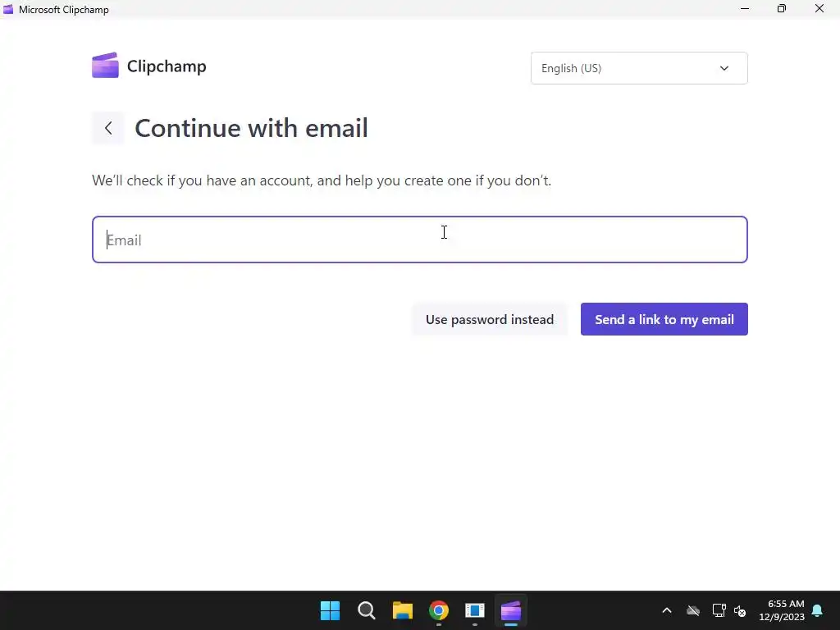Image resolution: width=840 pixels, height=630 pixels.
Task: Open the clock showing 6:55 AM
Action: 782,610
